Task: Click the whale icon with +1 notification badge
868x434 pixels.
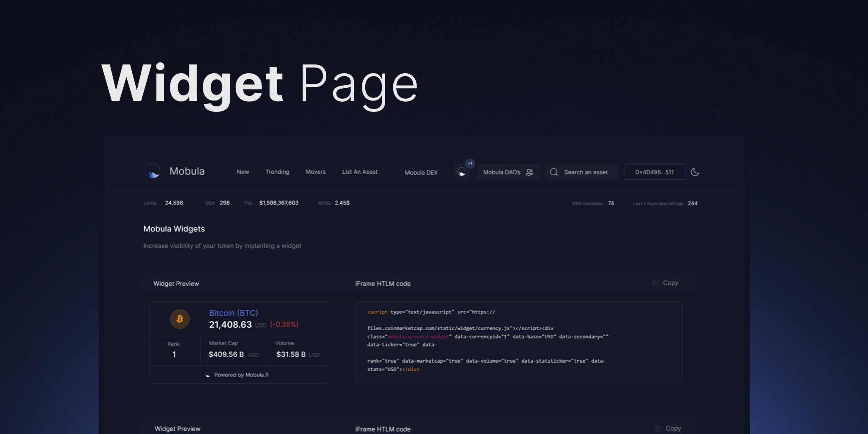Action: [462, 171]
